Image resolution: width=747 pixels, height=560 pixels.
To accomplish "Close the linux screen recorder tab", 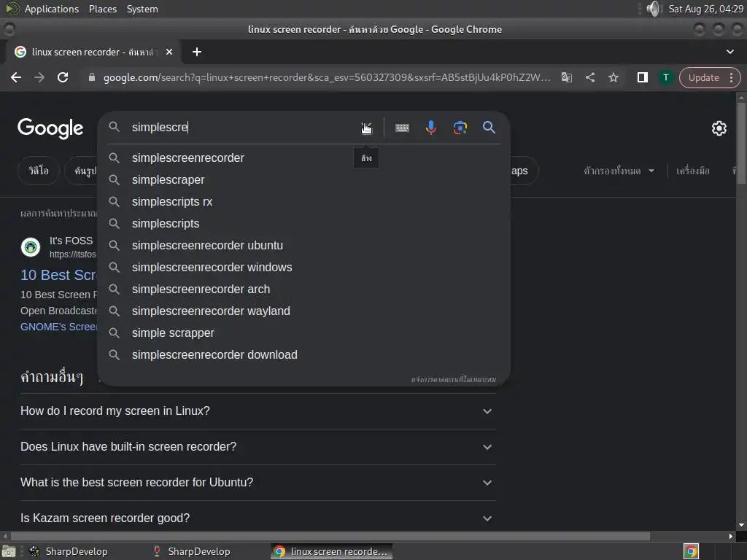I will pyautogui.click(x=169, y=52).
